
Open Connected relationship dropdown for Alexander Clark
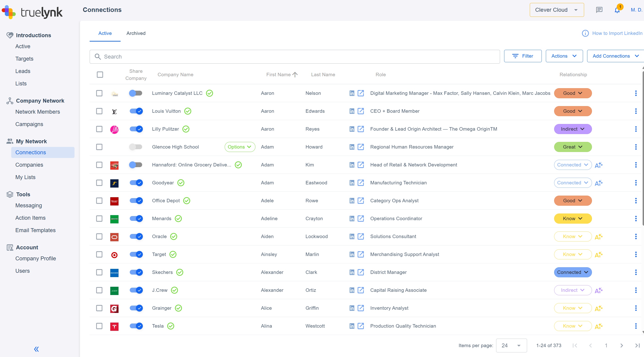573,272
